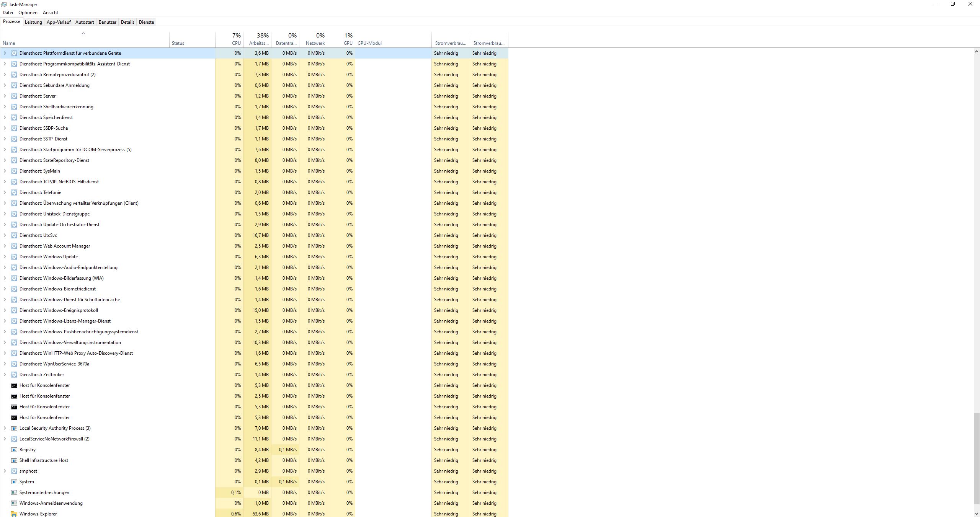Screen dimensions: 980x517
Task: Click the Registry process icon
Action: coord(14,450)
